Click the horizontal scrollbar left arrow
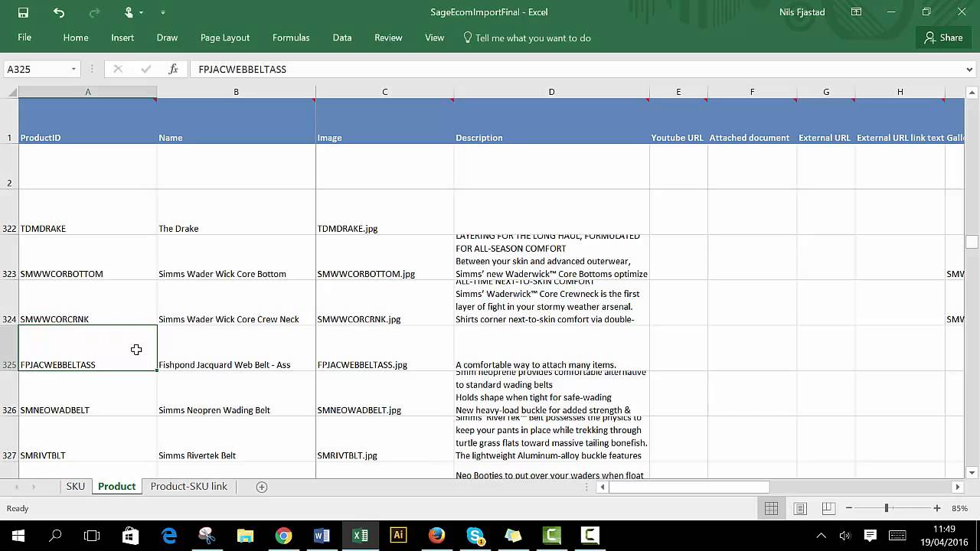 [603, 487]
